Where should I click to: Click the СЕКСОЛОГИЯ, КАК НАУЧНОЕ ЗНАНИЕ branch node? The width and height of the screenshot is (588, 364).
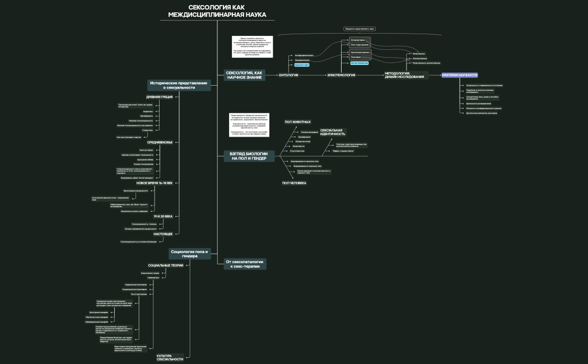coord(245,74)
